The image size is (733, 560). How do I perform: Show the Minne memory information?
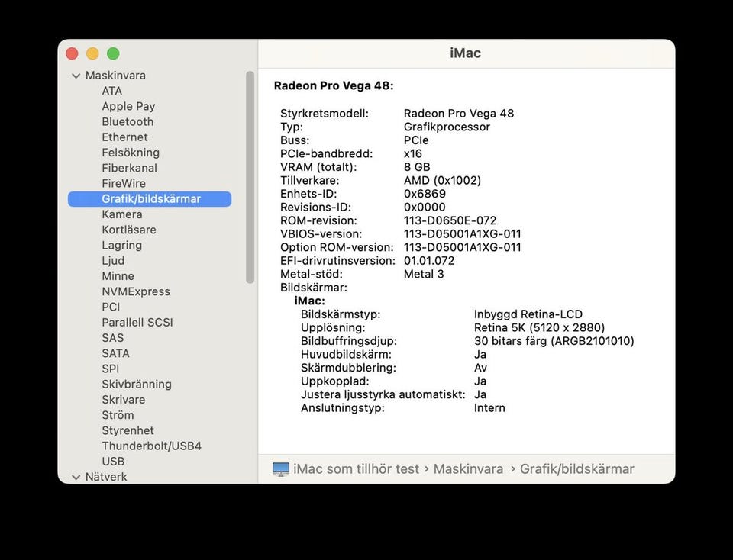click(118, 276)
